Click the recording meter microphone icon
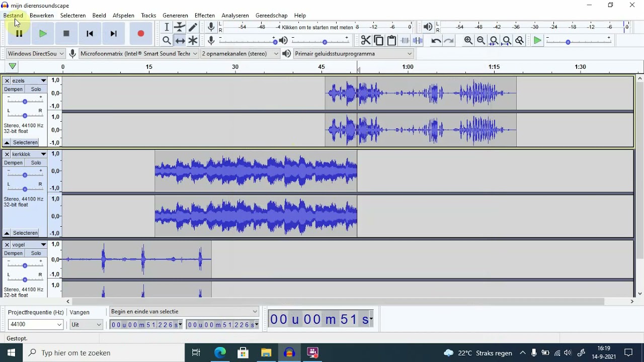This screenshot has height=362, width=644. (x=211, y=27)
